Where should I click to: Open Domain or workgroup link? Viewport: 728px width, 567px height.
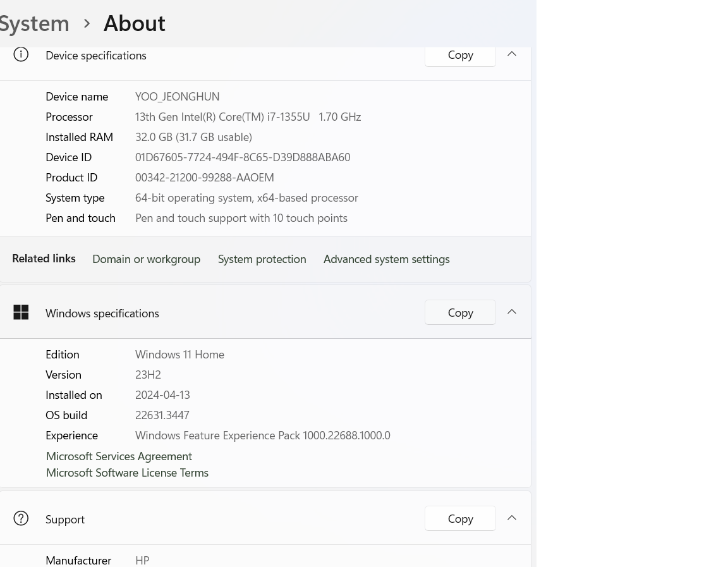pos(146,259)
